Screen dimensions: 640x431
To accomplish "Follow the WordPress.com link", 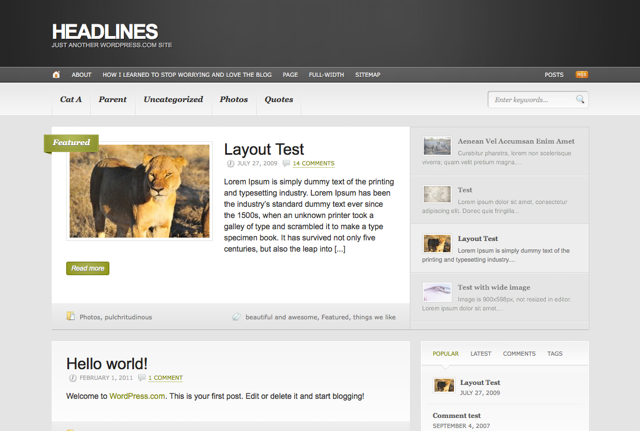I will [x=137, y=396].
